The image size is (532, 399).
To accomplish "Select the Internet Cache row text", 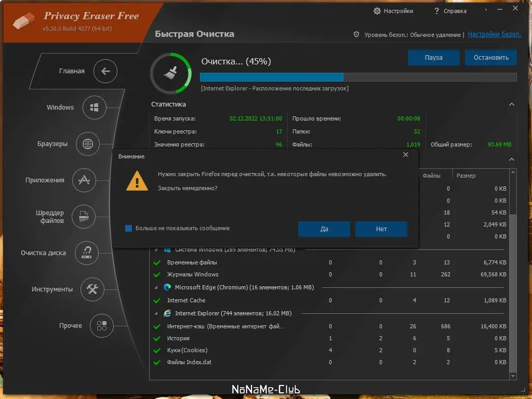I will [x=186, y=301].
